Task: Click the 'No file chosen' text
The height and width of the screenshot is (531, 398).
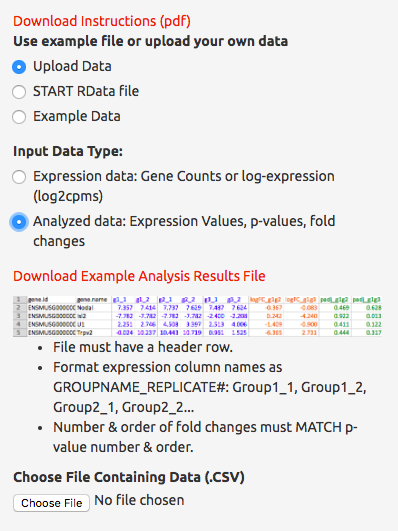Action: (x=139, y=500)
